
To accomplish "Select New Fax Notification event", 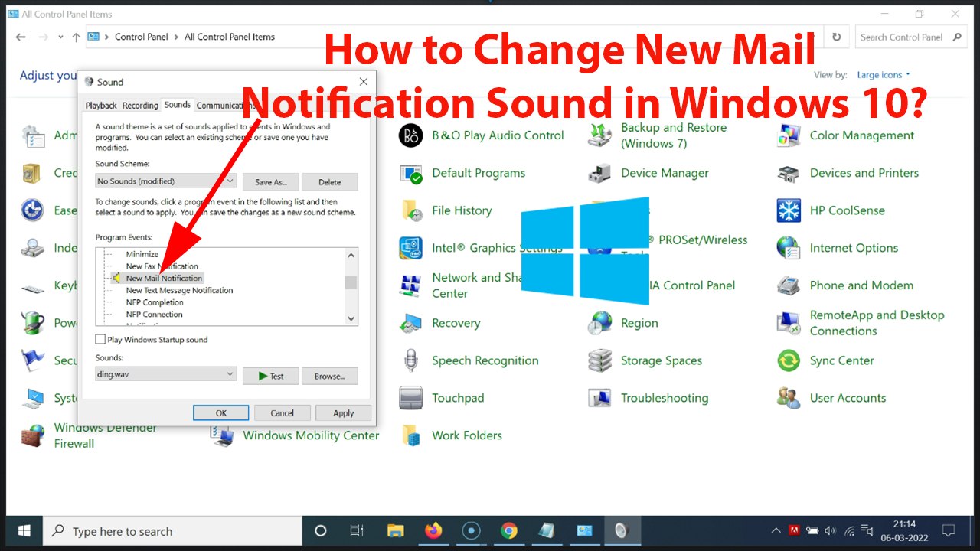I will [162, 266].
